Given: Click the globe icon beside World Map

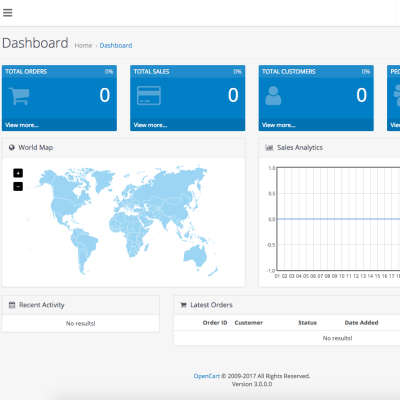Looking at the screenshot, I should pos(12,147).
